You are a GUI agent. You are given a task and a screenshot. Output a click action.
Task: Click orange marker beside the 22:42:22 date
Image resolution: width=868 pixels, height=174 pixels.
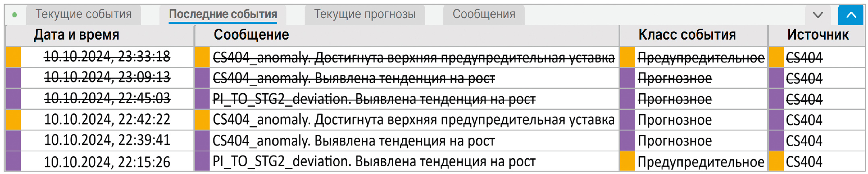13,119
